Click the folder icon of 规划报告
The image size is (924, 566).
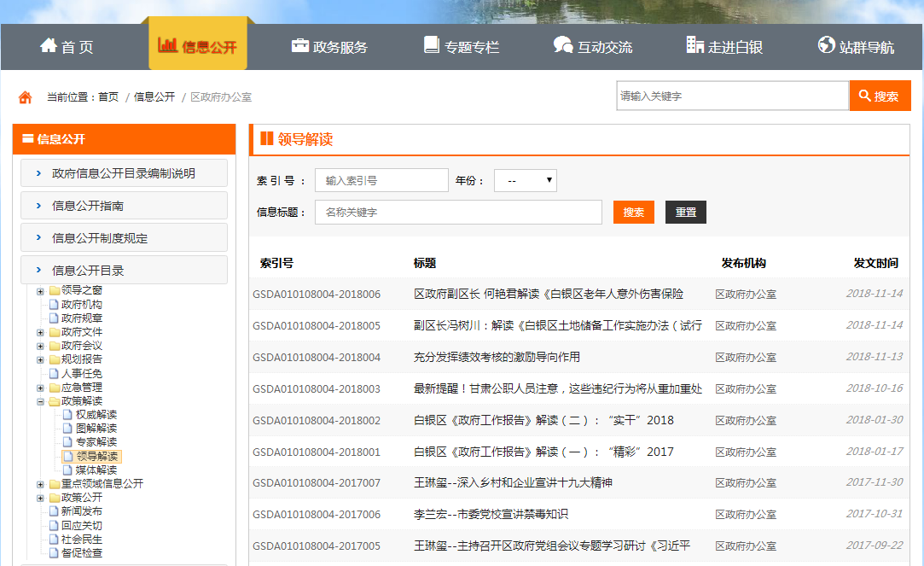55,359
